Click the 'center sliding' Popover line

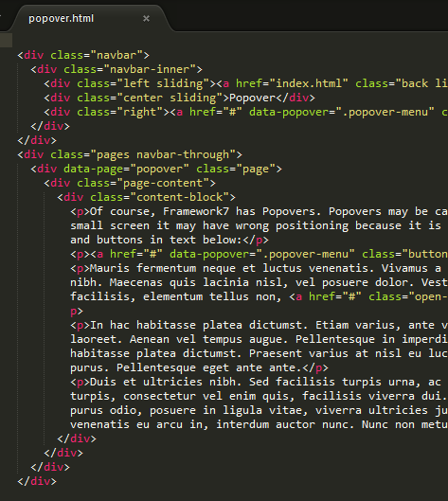(180, 98)
